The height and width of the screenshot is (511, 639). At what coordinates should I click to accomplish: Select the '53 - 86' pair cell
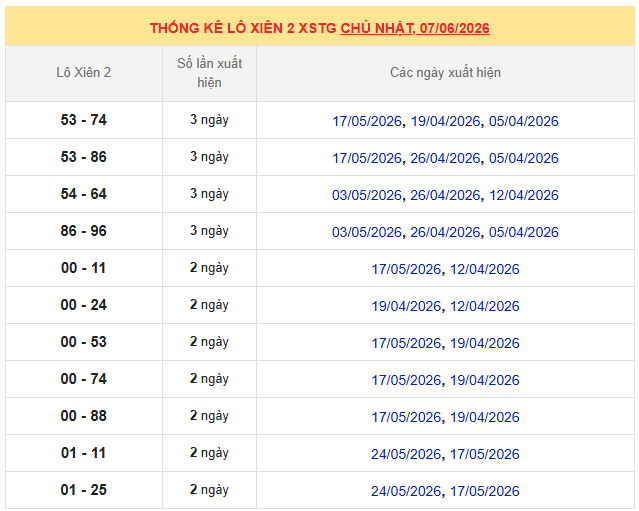click(x=84, y=157)
